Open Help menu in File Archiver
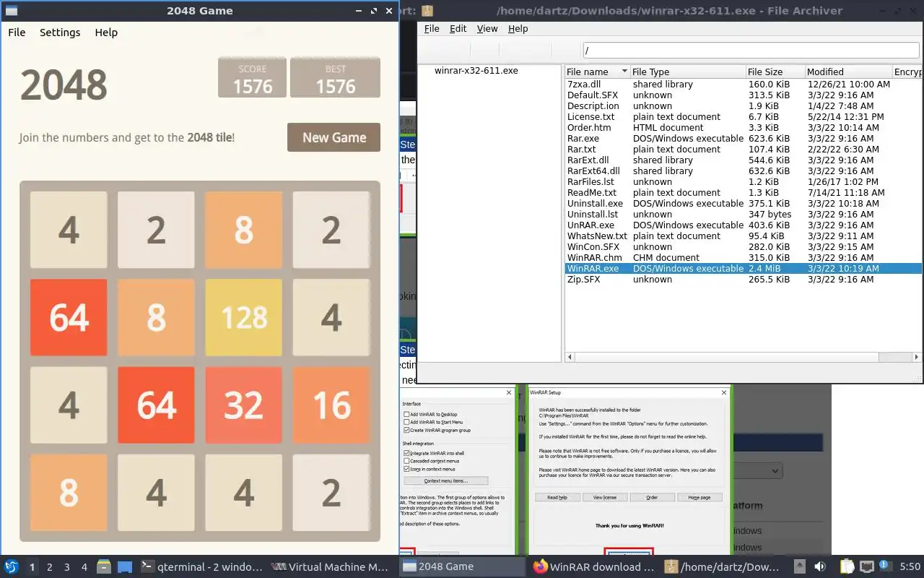Screen dimensions: 924x578 [x=518, y=29]
